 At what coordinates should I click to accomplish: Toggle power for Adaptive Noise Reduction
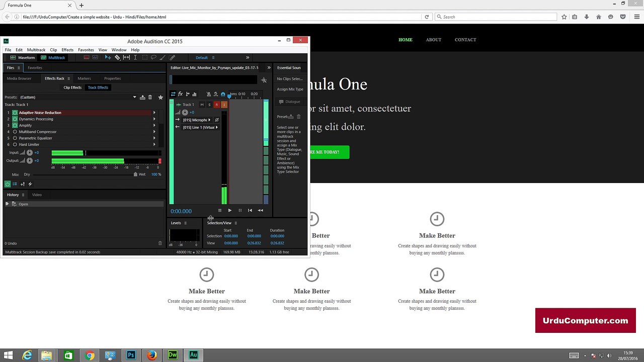15,113
